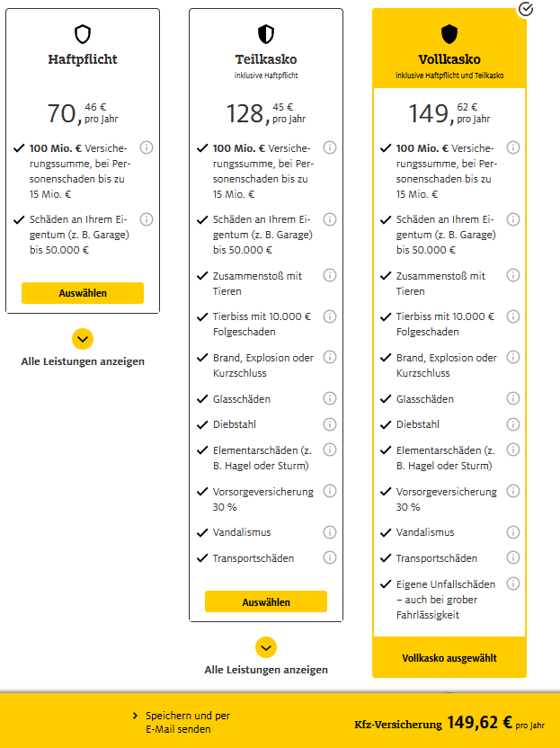The image size is (560, 748).
Task: Click the selected checkmark badge on Vollkasko card
Action: tap(526, 9)
